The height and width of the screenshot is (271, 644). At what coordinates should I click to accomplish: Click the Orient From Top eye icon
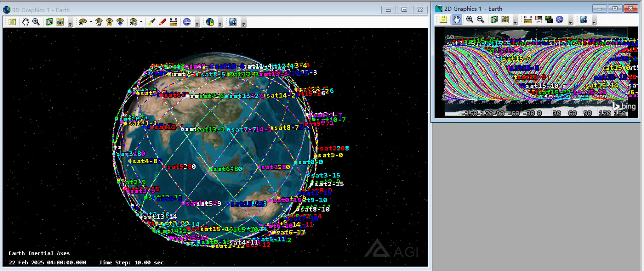coord(120,22)
